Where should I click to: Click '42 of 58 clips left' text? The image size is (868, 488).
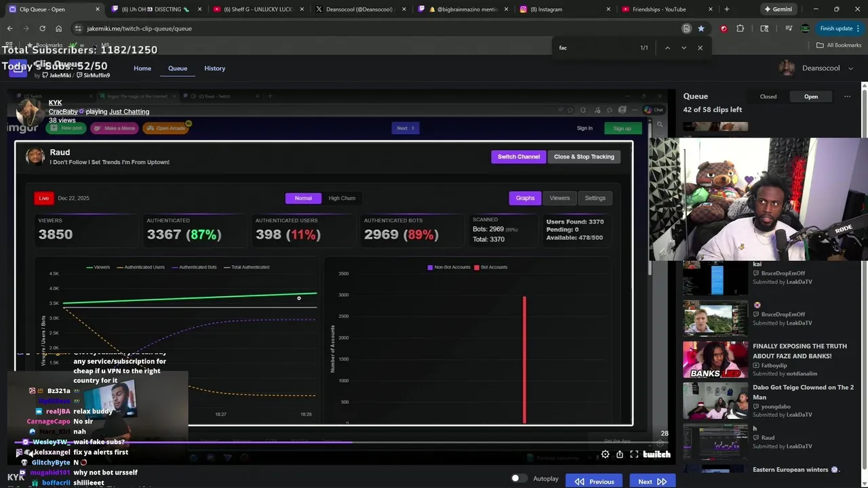point(713,110)
